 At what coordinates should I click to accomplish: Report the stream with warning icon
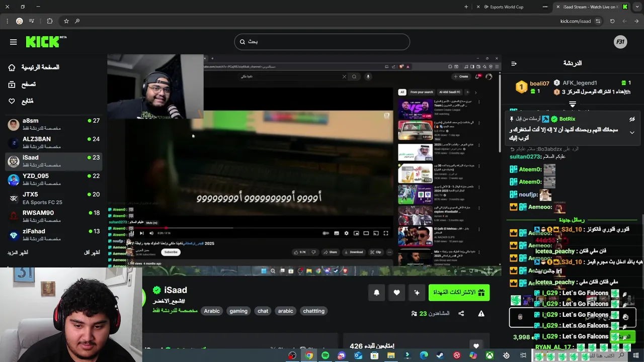[481, 314]
